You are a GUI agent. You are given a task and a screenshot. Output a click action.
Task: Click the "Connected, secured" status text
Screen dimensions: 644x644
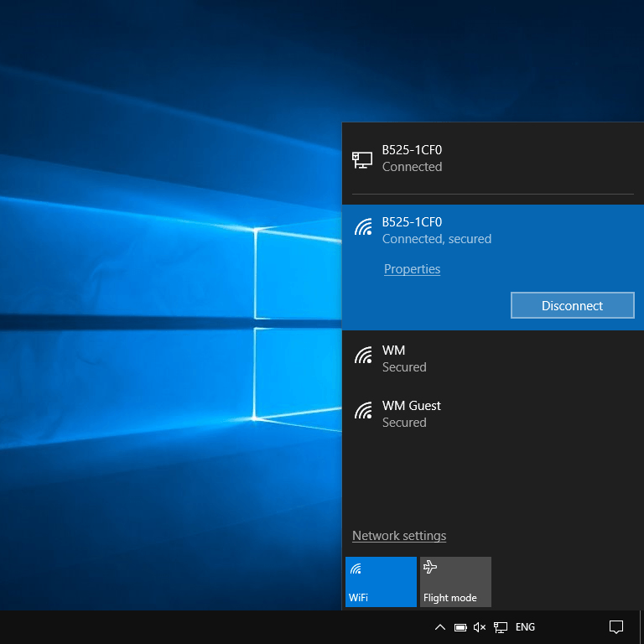pos(437,239)
